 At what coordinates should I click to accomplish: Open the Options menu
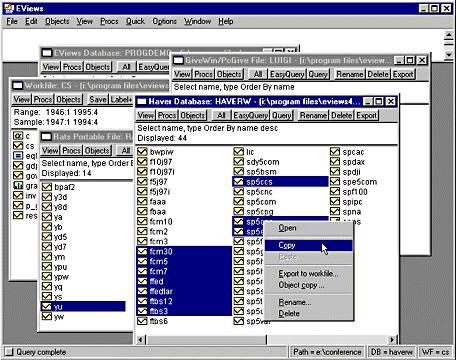coord(164,21)
